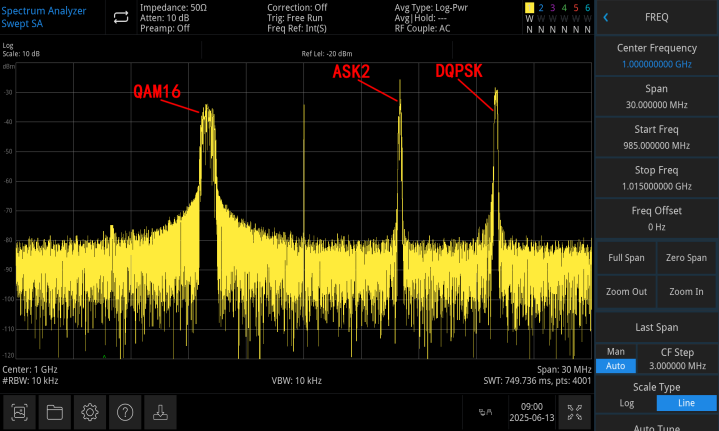Click the Center: 1 GHz readout
Screen dimensions: 719x431
(x=30, y=370)
